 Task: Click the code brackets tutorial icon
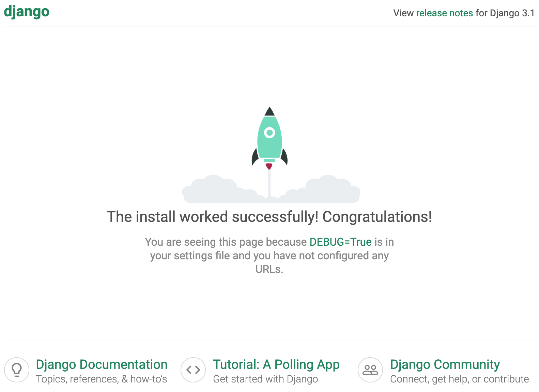pos(193,370)
